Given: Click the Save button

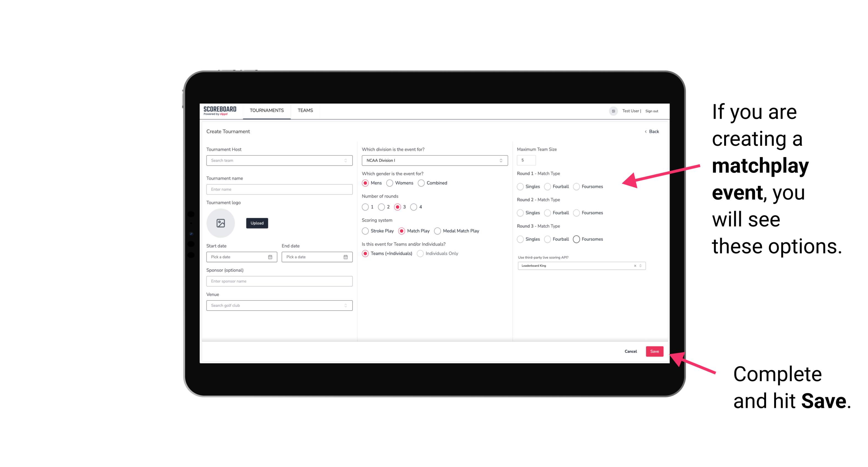Looking at the screenshot, I should 654,351.
